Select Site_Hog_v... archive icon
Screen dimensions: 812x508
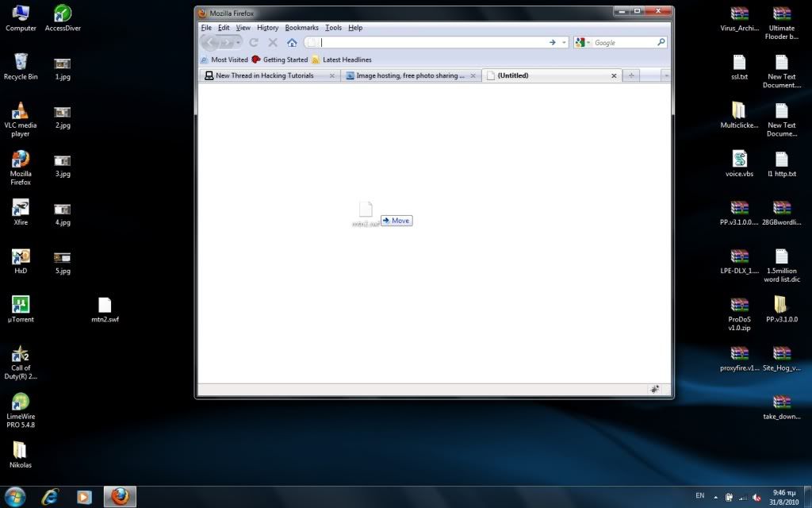pos(782,359)
